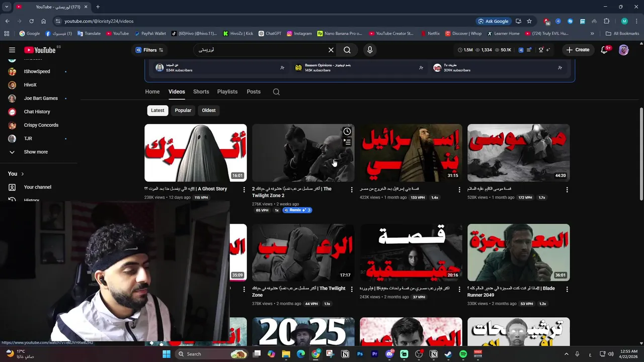Open Chat History in sidebar
Screen dimensions: 644x362
click(x=37, y=112)
